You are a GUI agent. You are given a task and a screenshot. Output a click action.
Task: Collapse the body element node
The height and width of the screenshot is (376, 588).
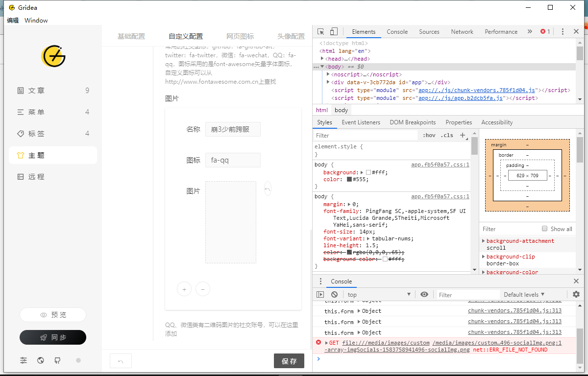322,66
